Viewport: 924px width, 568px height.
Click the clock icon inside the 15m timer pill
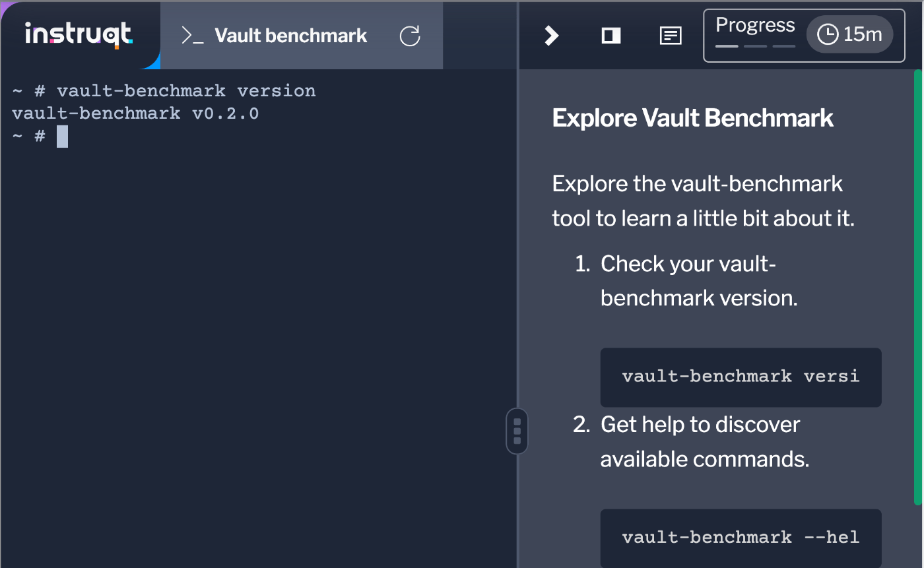click(x=827, y=35)
